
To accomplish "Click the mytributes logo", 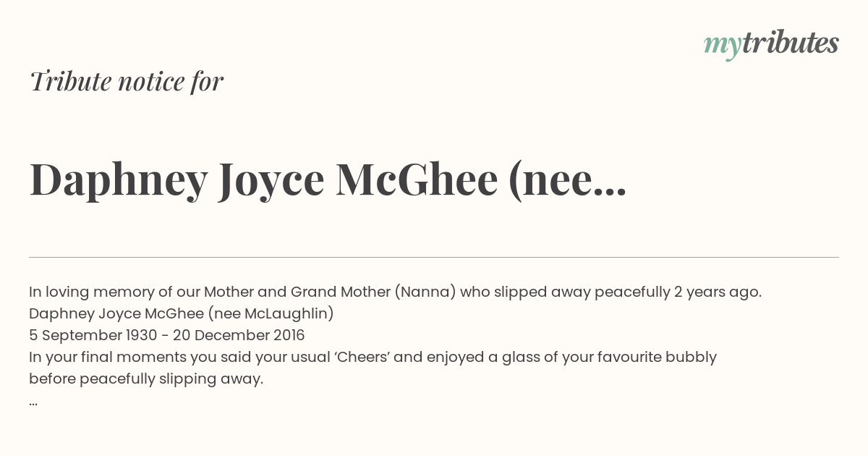I will (771, 45).
